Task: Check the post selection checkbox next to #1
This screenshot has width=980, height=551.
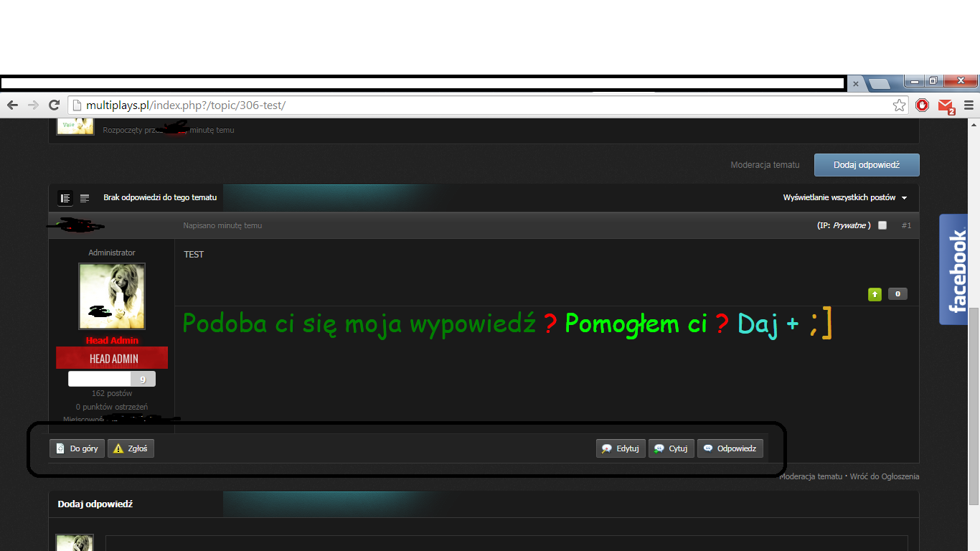Action: click(882, 225)
